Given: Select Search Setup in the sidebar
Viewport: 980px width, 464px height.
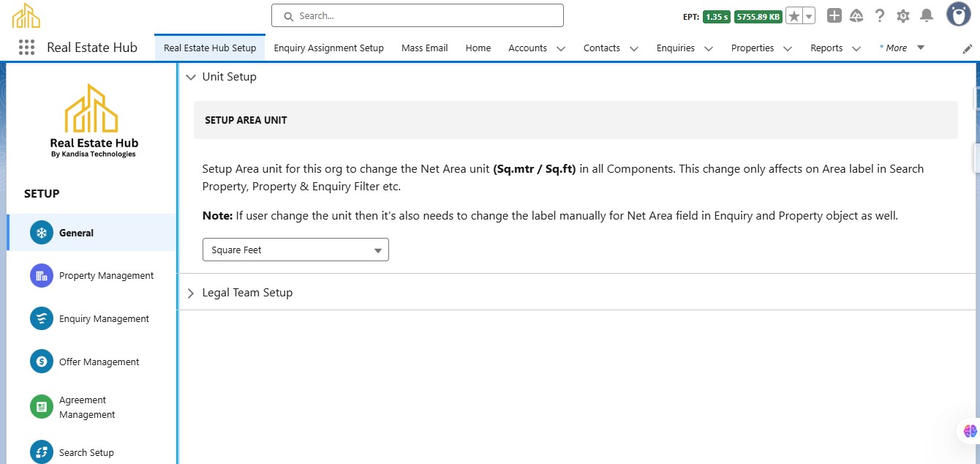Looking at the screenshot, I should pos(86,452).
